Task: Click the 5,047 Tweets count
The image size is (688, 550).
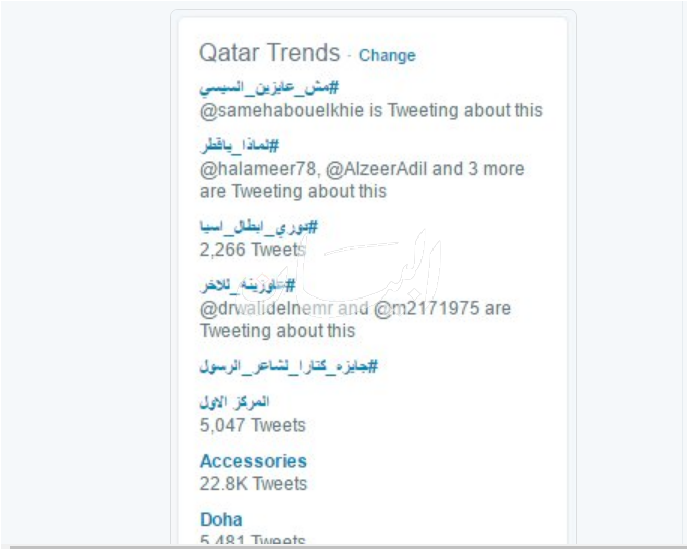Action: point(253,425)
